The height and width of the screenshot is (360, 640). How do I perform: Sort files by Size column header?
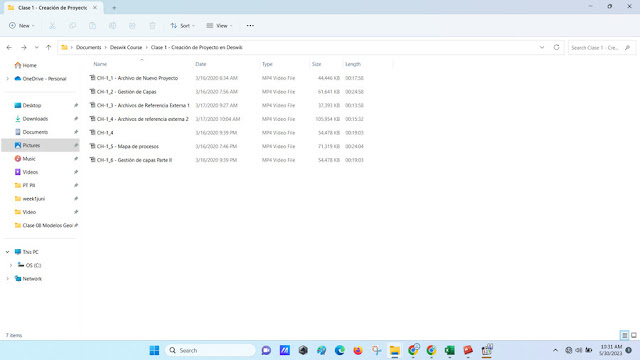pos(316,64)
